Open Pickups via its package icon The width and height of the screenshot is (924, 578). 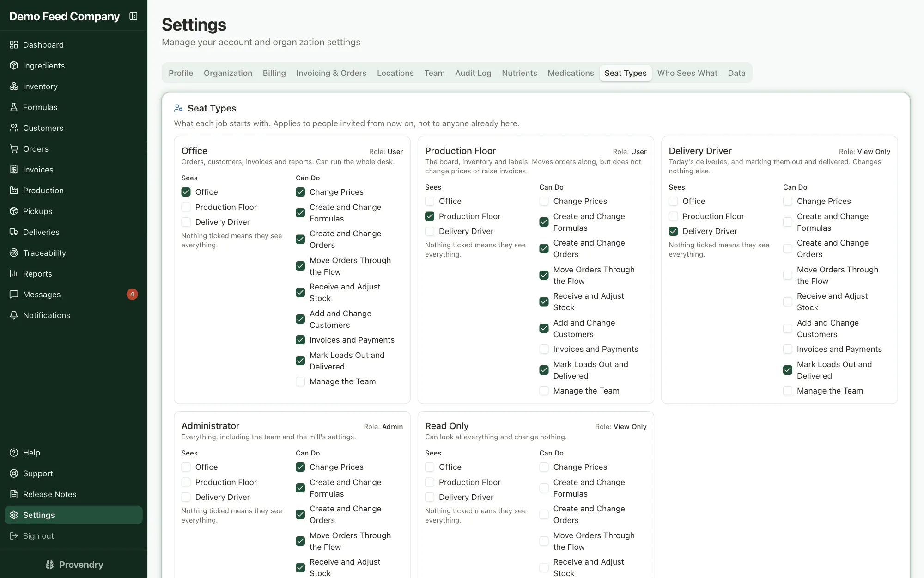[14, 211]
